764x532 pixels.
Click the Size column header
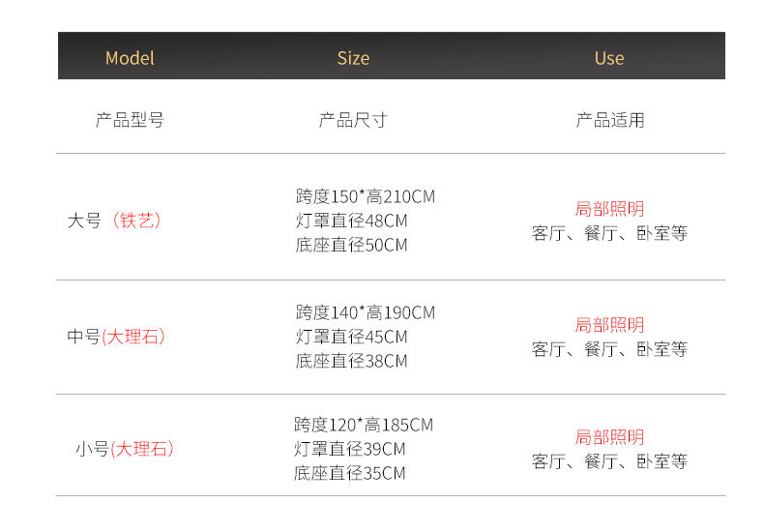[x=353, y=58]
